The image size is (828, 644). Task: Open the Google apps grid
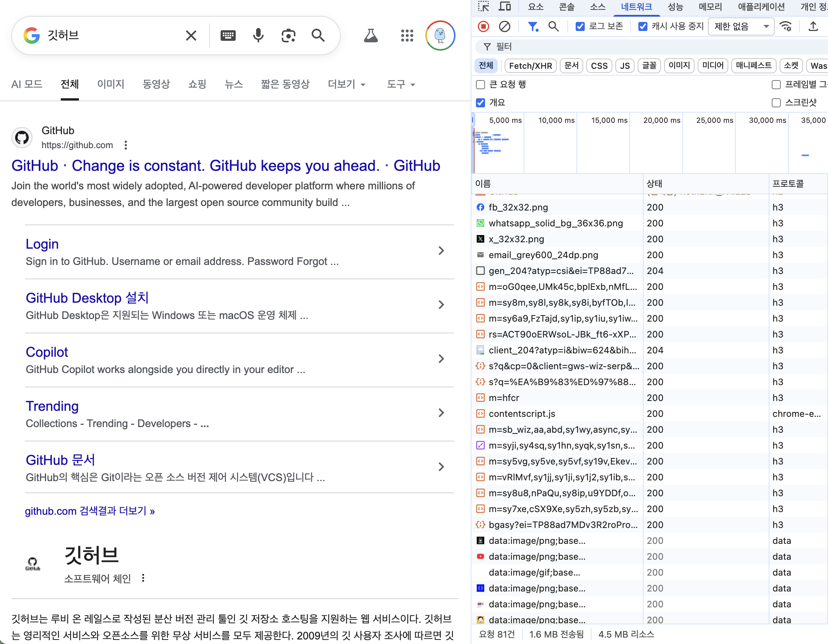coord(407,35)
